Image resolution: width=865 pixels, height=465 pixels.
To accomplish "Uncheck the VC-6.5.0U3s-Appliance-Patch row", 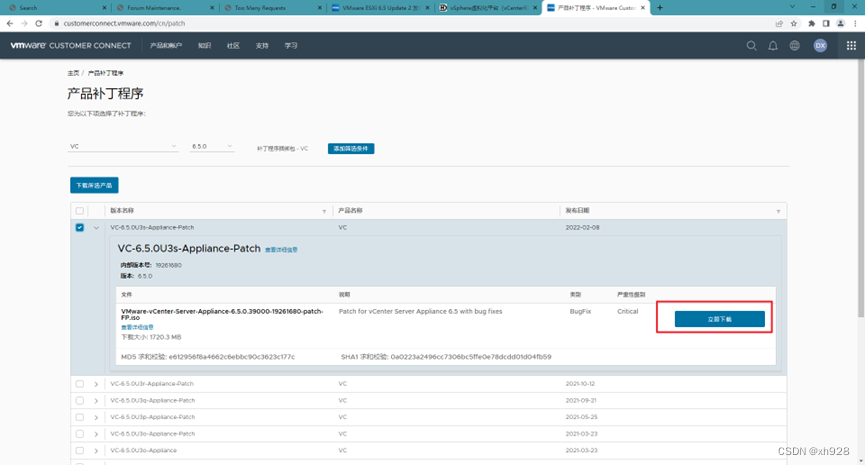I will click(x=80, y=227).
